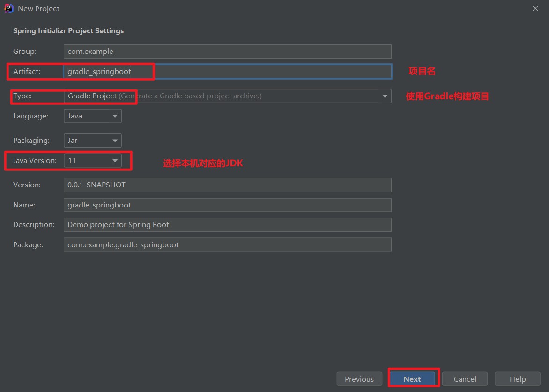Select the Group field containing com.example
Viewport: 549px width, 392px height.
pos(227,52)
